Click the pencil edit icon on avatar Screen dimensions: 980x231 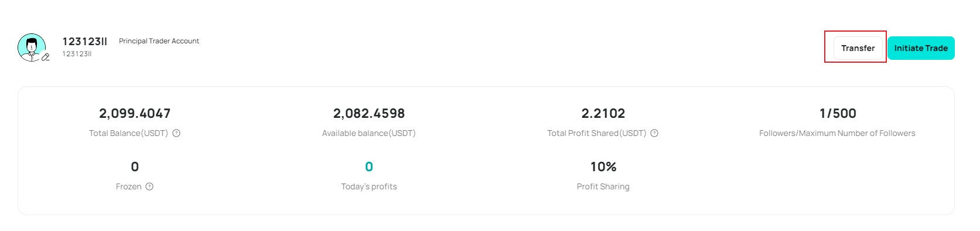pyautogui.click(x=45, y=57)
